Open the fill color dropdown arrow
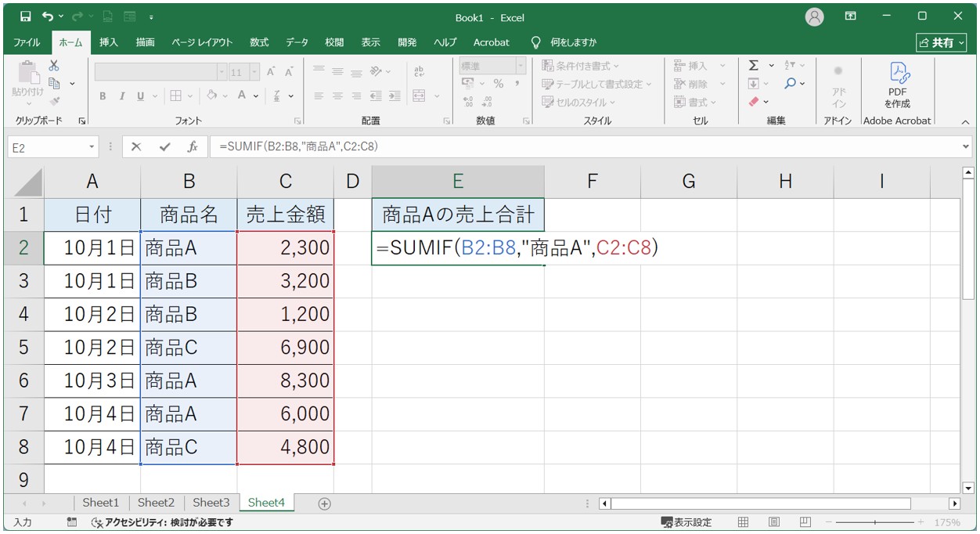This screenshot has height=534, width=980. click(223, 96)
